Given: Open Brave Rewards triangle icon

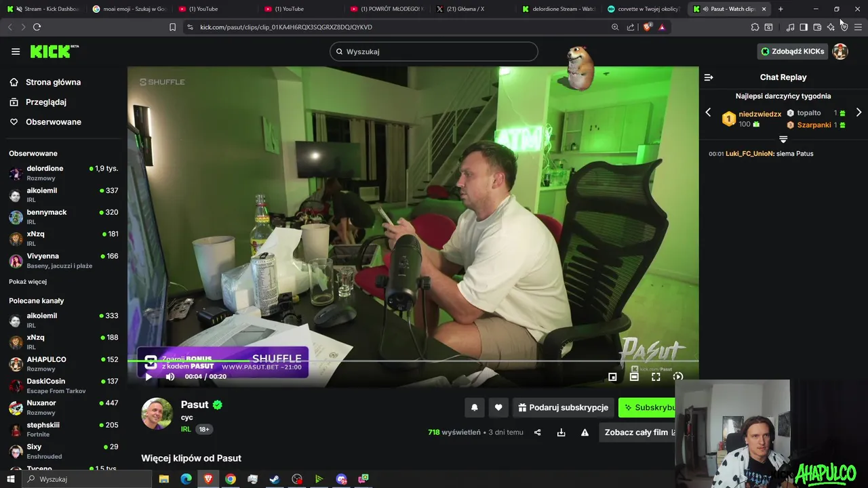Looking at the screenshot, I should click(662, 27).
